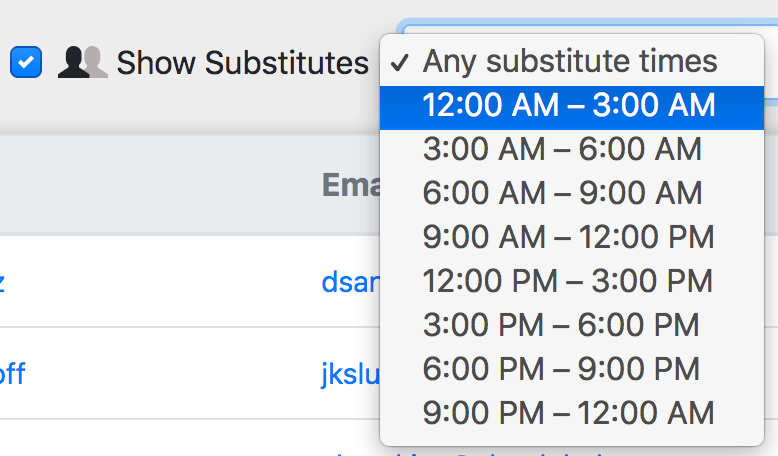This screenshot has width=778, height=456.
Task: Click the substitutes people icon
Action: click(82, 62)
